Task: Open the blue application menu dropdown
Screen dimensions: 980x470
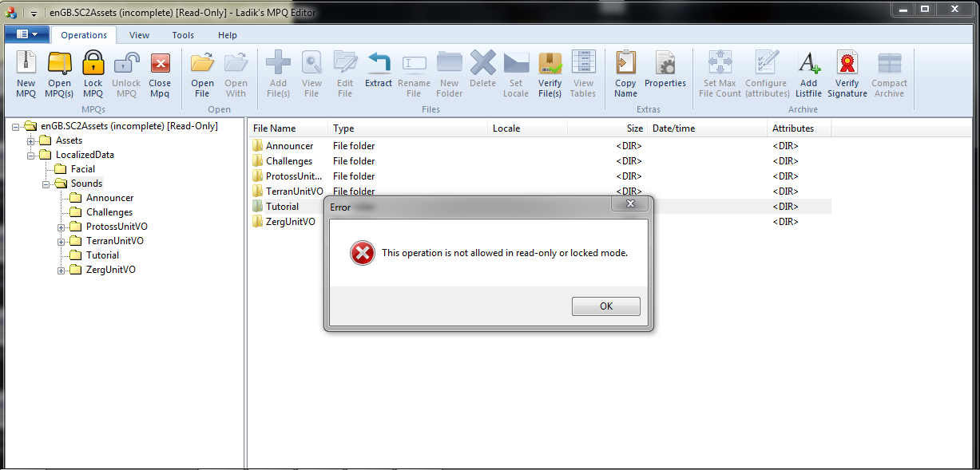Action: (27, 34)
